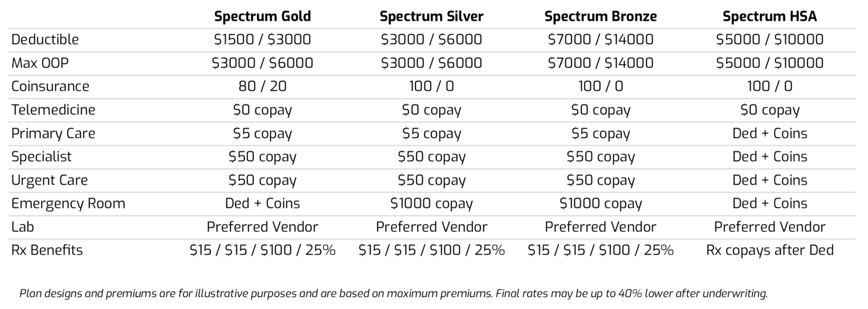Select Spectrum Silver's $1000 copay emergency room cell
The image size is (868, 309).
431,204
